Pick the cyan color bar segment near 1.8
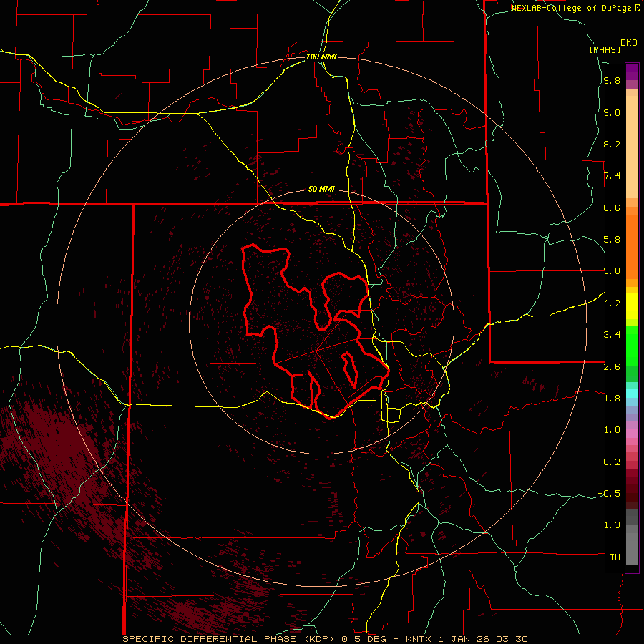Screen dimensions: 644x644 click(632, 393)
